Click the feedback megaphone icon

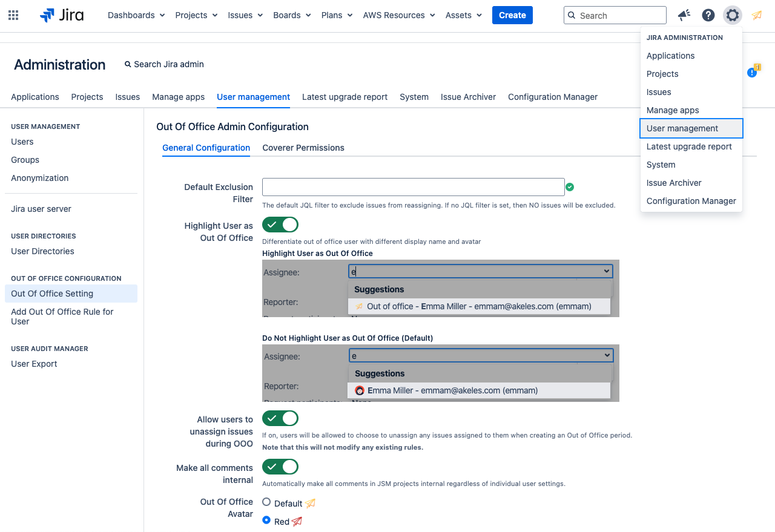click(684, 15)
